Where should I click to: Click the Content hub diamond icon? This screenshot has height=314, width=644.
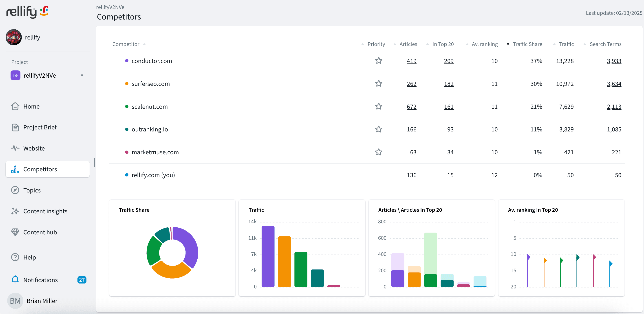click(x=15, y=232)
